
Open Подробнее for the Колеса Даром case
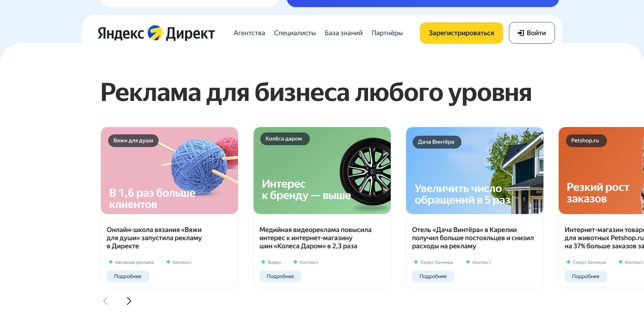tap(280, 276)
